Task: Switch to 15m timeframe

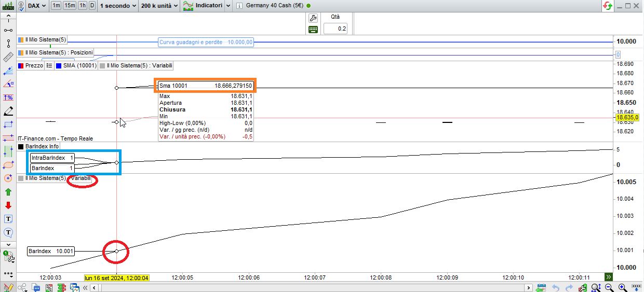Action: click(70, 6)
